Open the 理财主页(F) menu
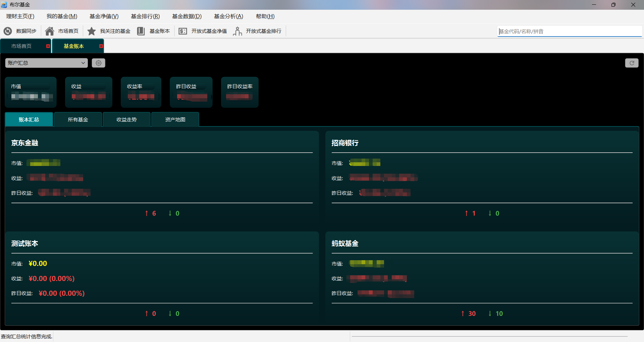This screenshot has width=644, height=342. pyautogui.click(x=20, y=16)
